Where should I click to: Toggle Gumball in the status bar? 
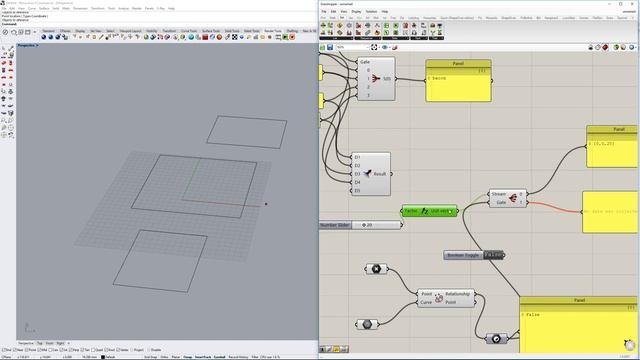(x=220, y=357)
